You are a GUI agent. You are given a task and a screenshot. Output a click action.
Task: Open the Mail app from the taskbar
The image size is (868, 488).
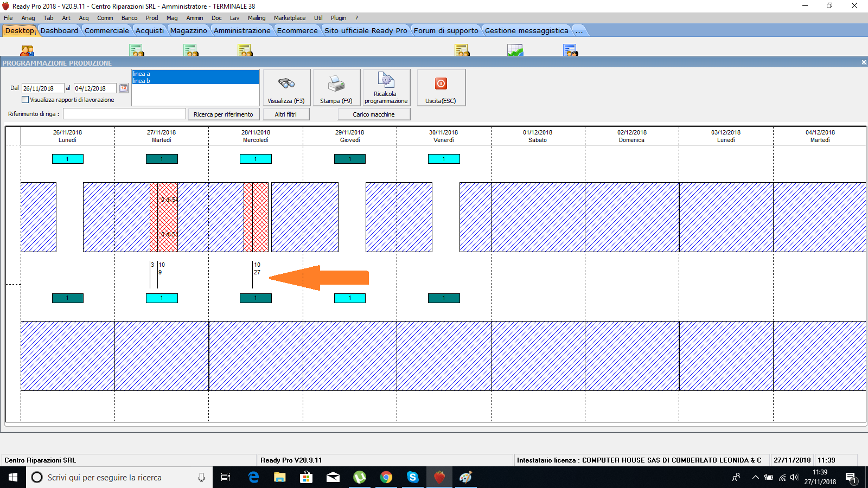point(333,477)
